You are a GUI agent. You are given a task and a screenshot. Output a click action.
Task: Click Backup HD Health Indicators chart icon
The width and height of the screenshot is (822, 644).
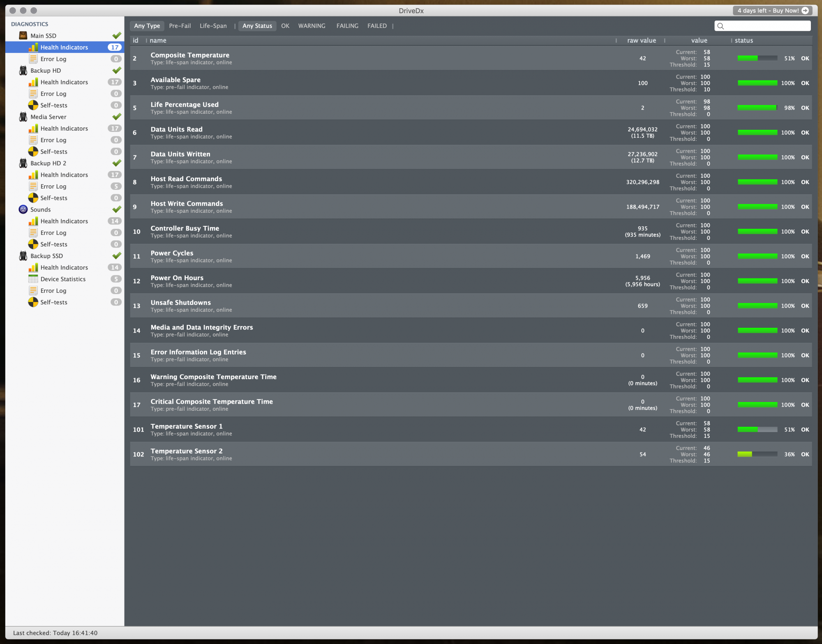33,82
